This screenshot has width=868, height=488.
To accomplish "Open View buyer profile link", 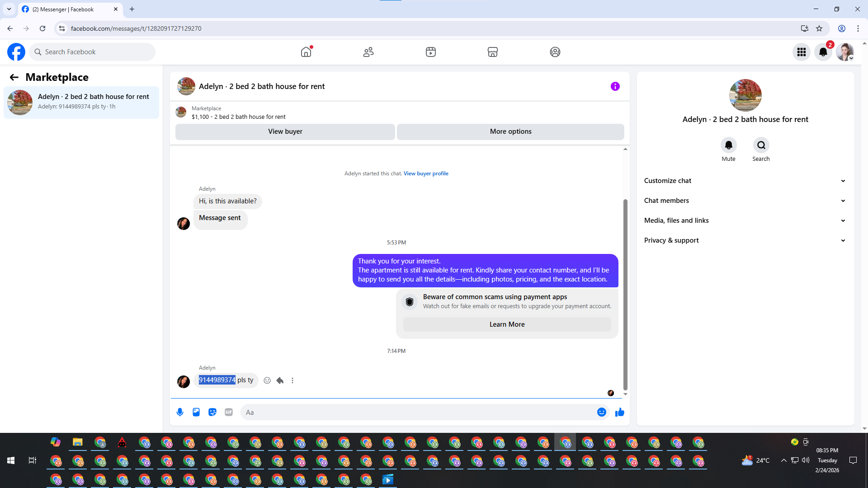I will point(426,174).
